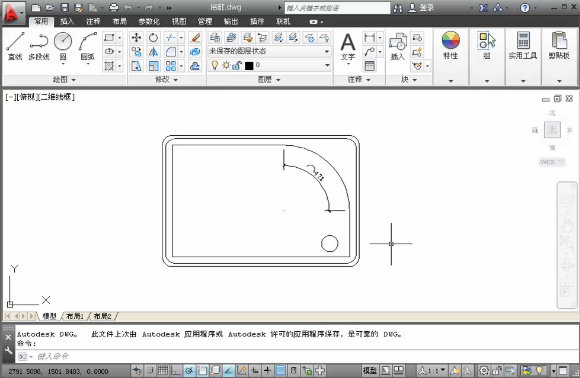Click the Stretch tool icon

[x=136, y=66]
